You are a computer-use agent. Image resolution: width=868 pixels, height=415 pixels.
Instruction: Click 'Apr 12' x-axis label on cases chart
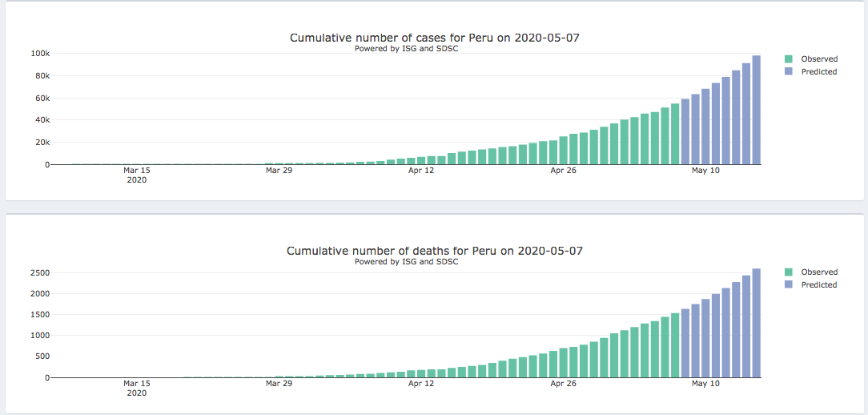point(421,171)
